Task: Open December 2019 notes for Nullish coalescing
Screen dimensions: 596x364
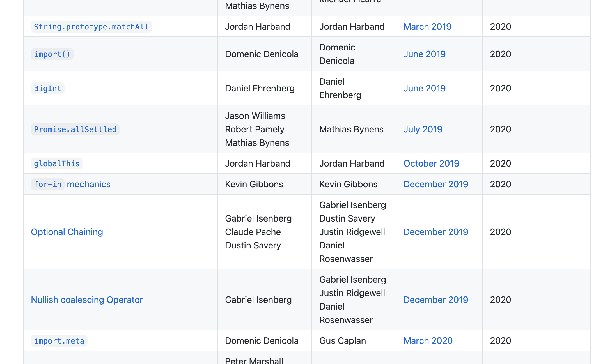Action: pos(435,300)
